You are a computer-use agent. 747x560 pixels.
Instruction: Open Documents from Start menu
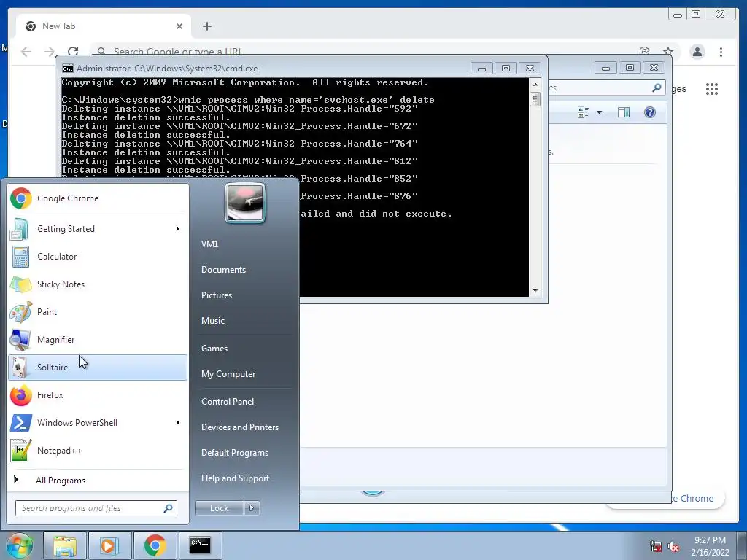click(x=223, y=270)
